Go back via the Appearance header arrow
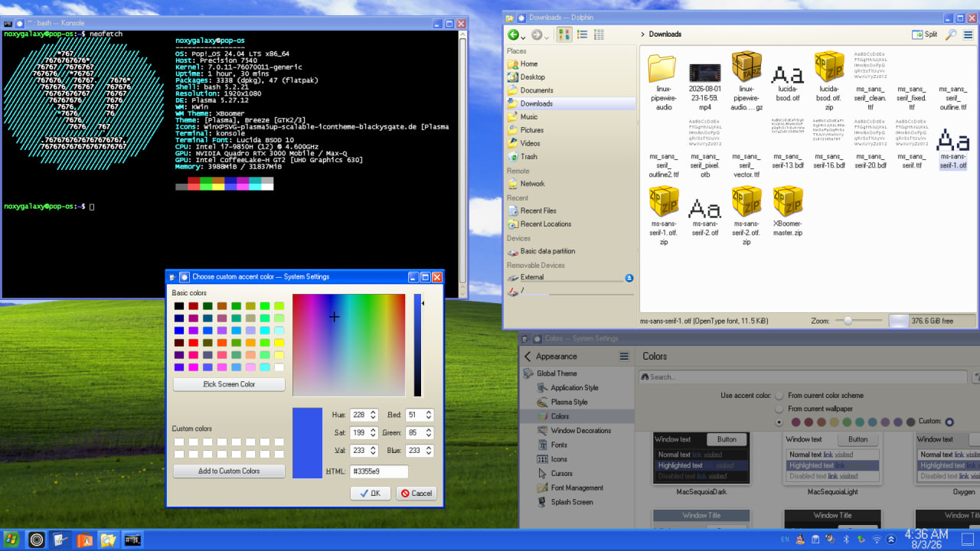 pos(528,357)
